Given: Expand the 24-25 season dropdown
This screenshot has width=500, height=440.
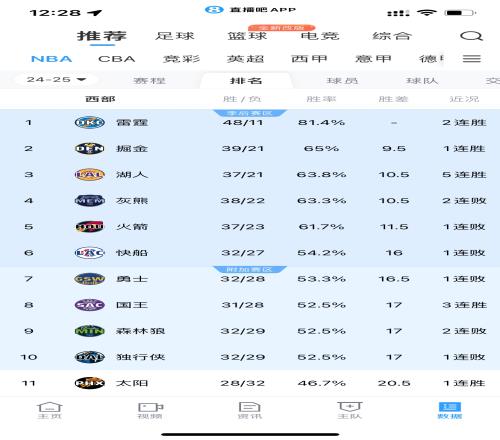Looking at the screenshot, I should [56, 80].
